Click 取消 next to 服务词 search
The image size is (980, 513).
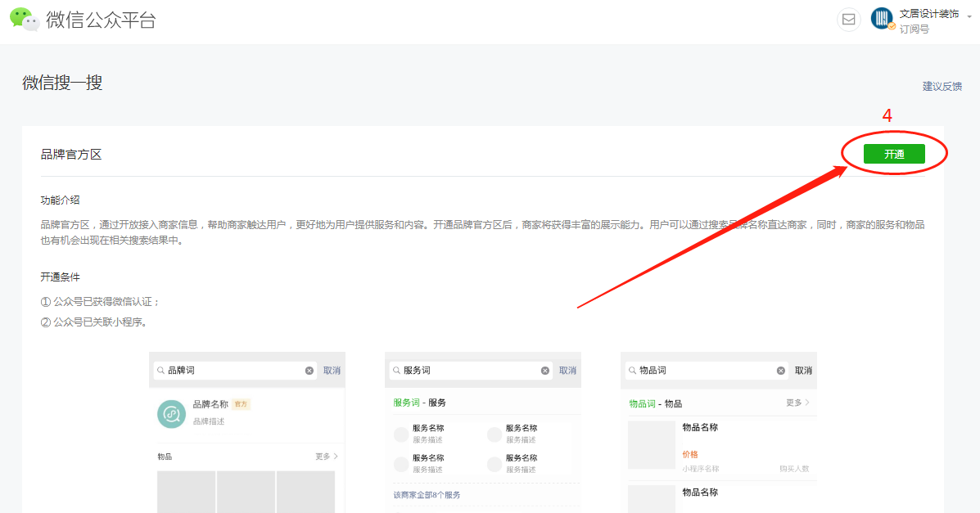click(x=567, y=371)
